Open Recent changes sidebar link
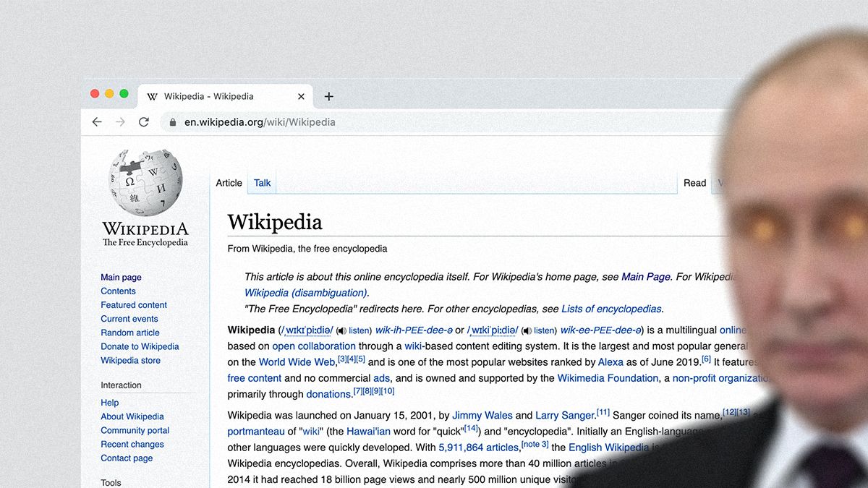 pos(132,444)
